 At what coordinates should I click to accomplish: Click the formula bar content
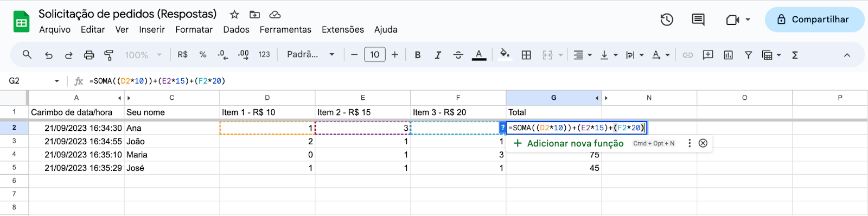[x=157, y=81]
